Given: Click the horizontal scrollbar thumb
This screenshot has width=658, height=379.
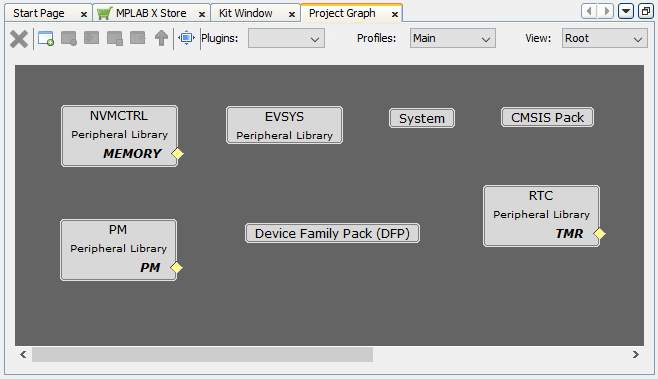Looking at the screenshot, I should coord(202,355).
